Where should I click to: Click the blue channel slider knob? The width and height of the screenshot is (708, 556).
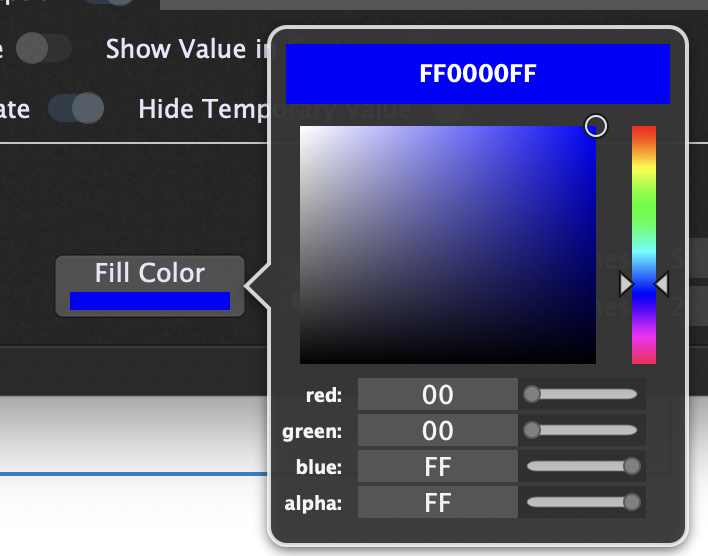click(631, 467)
